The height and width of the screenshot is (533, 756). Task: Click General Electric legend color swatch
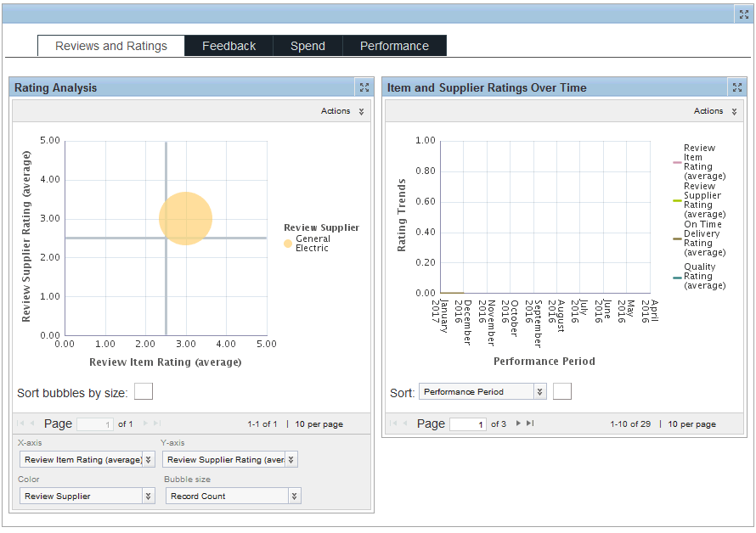click(288, 244)
